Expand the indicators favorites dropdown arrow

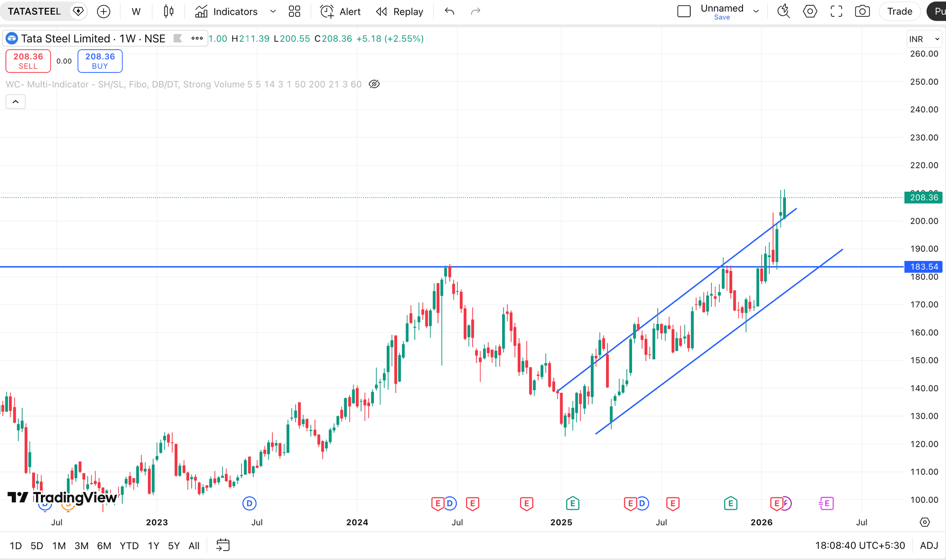tap(273, 11)
